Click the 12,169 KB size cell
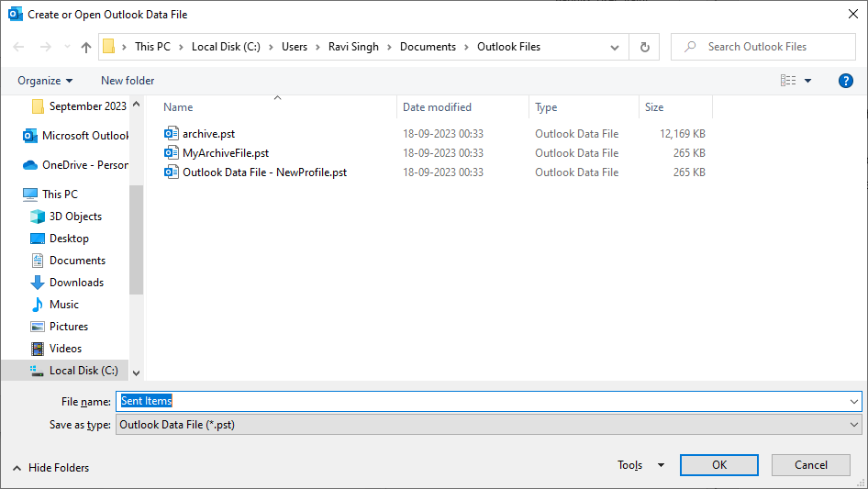This screenshot has width=868, height=489. [x=682, y=134]
